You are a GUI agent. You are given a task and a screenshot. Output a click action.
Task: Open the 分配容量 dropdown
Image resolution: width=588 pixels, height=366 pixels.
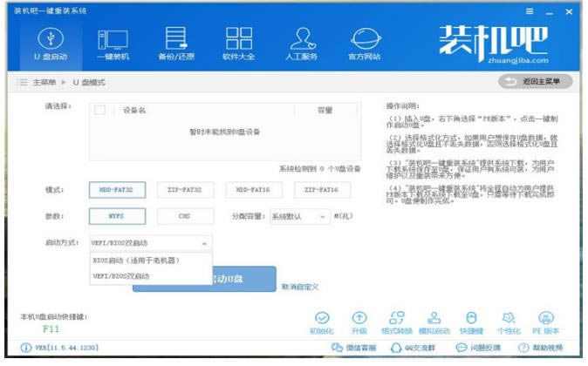click(299, 216)
